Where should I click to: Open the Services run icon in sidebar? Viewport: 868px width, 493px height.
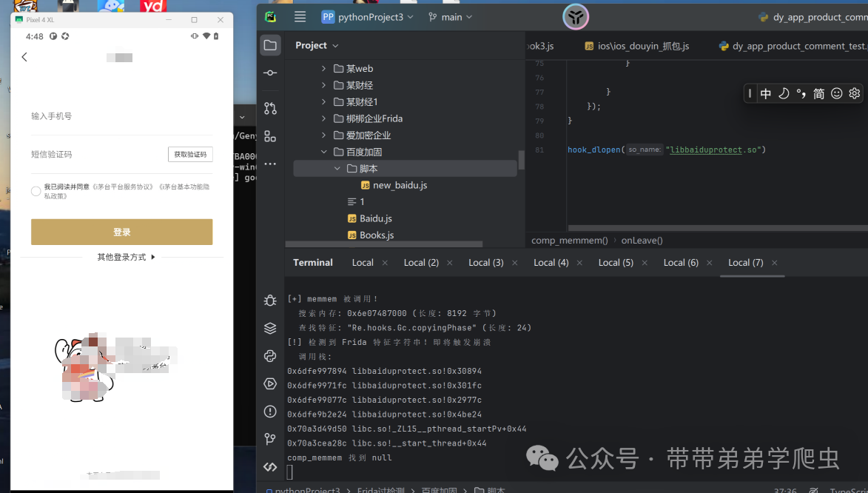[270, 383]
